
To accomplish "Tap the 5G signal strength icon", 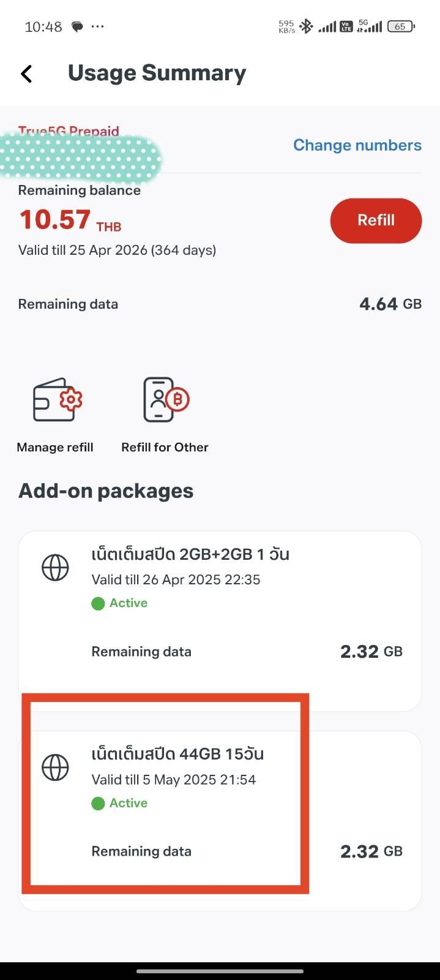I will tap(370, 26).
